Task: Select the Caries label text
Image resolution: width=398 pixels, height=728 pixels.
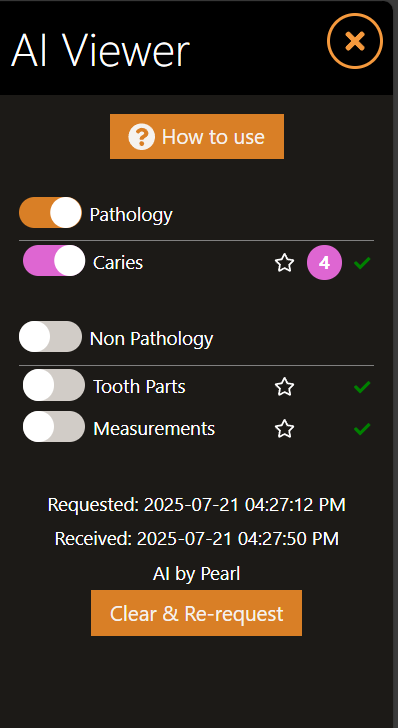Action: coord(118,263)
